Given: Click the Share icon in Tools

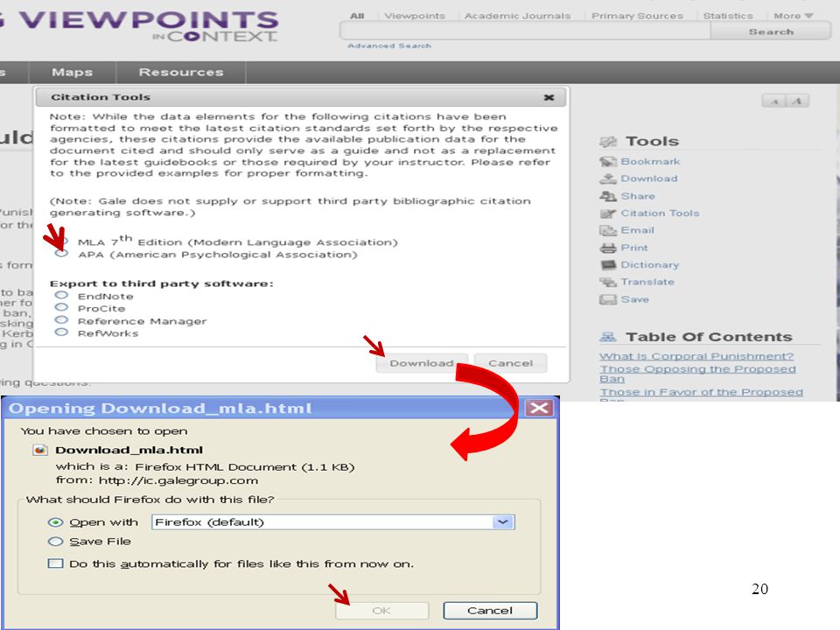Looking at the screenshot, I should pos(608,196).
